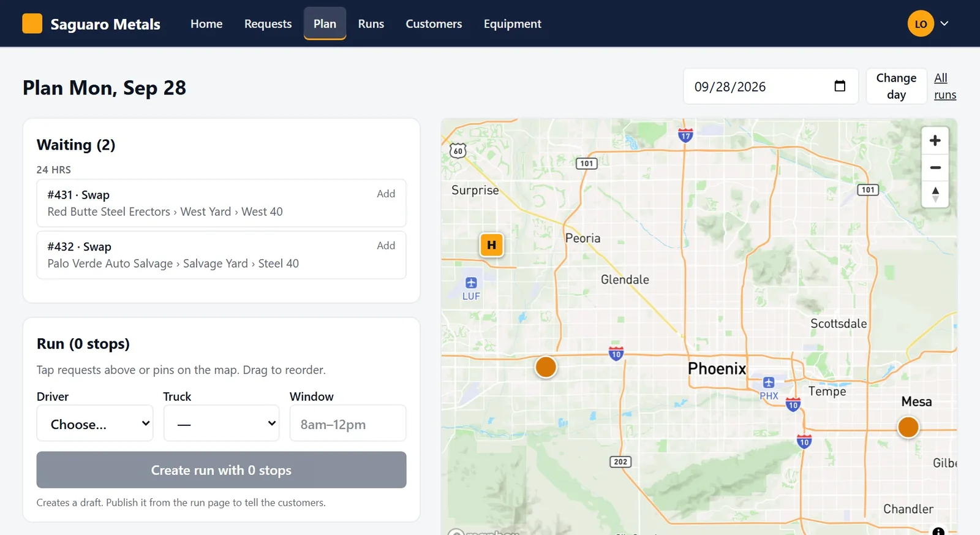This screenshot has width=980, height=535.
Task: Select the Plan tab
Action: point(325,24)
